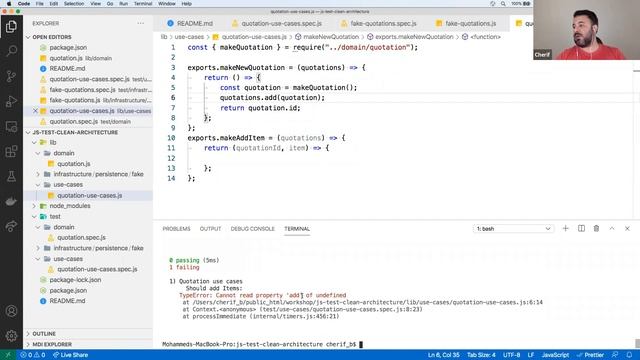This screenshot has width=640, height=360.
Task: Open quotation-use-cases.spec.js in test tree
Action: (x=97, y=269)
